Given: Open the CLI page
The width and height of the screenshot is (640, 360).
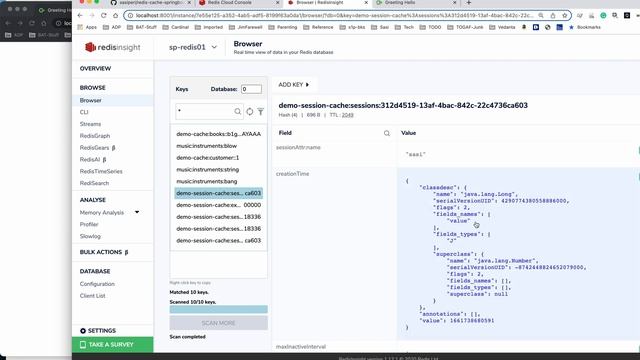Looking at the screenshot, I should click(x=84, y=112).
